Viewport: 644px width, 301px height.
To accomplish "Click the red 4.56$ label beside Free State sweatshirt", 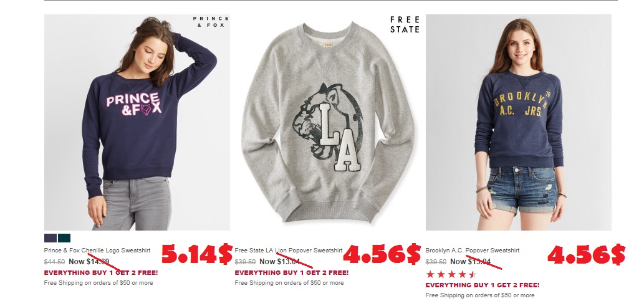I will [382, 254].
